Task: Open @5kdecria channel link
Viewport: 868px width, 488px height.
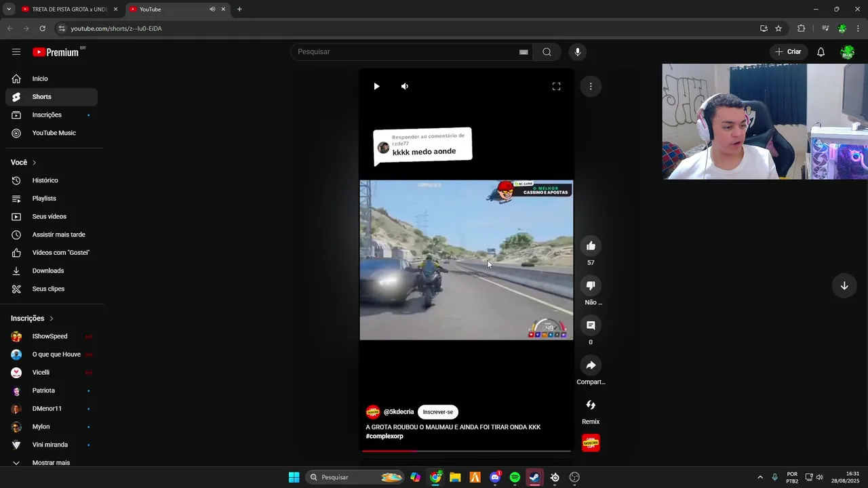Action: [x=399, y=412]
